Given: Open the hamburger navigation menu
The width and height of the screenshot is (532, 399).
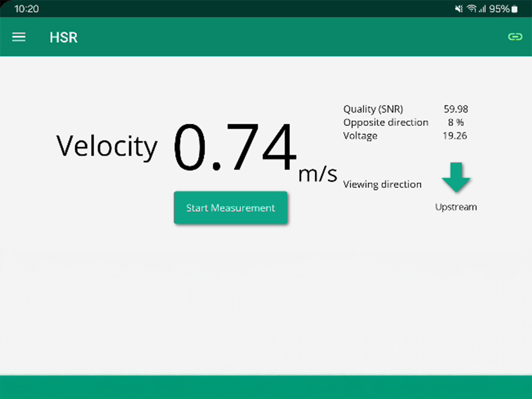Looking at the screenshot, I should coord(19,37).
